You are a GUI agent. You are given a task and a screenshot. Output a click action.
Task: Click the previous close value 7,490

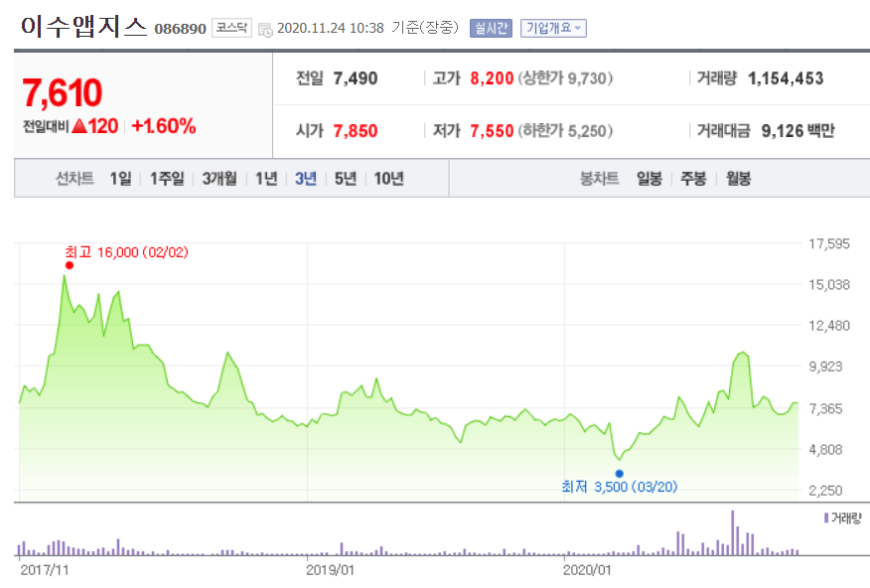[356, 78]
